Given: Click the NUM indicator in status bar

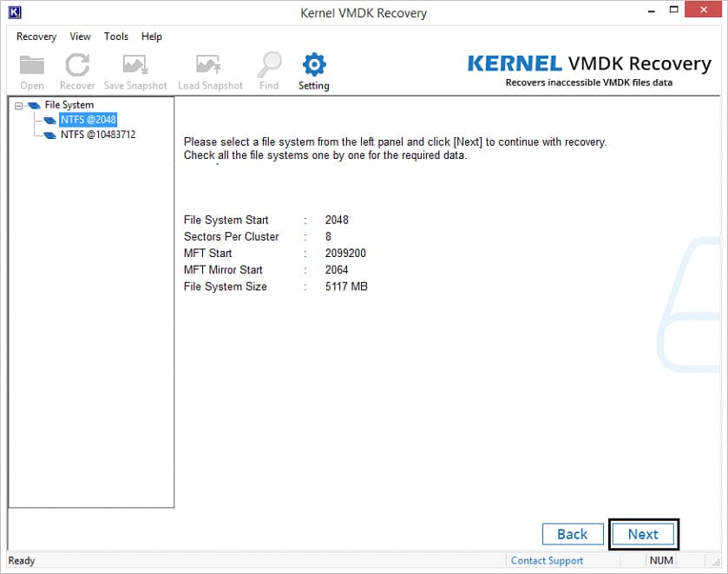Looking at the screenshot, I should [x=661, y=560].
